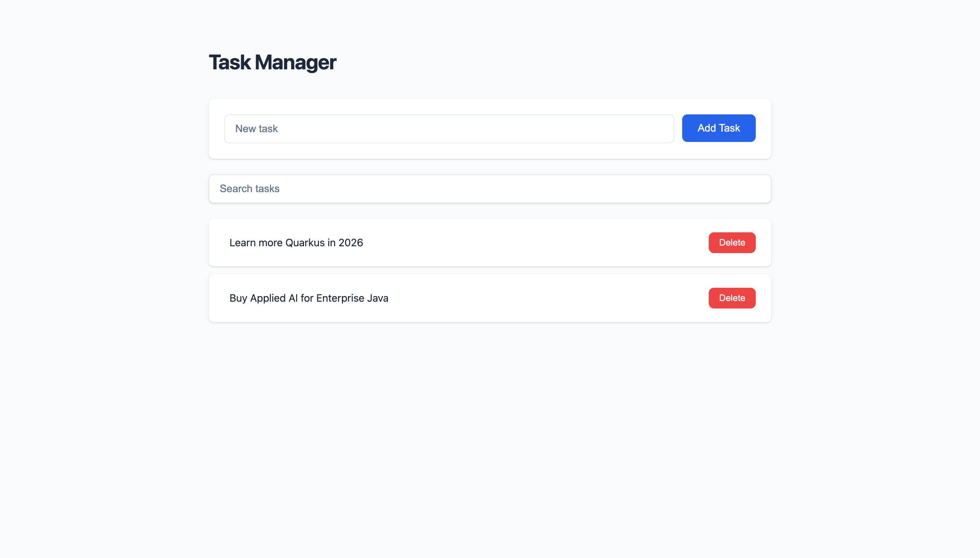Viewport: 980px width, 558px height.
Task: Click the word 'Enterprise' in second task
Action: pyautogui.click(x=340, y=298)
